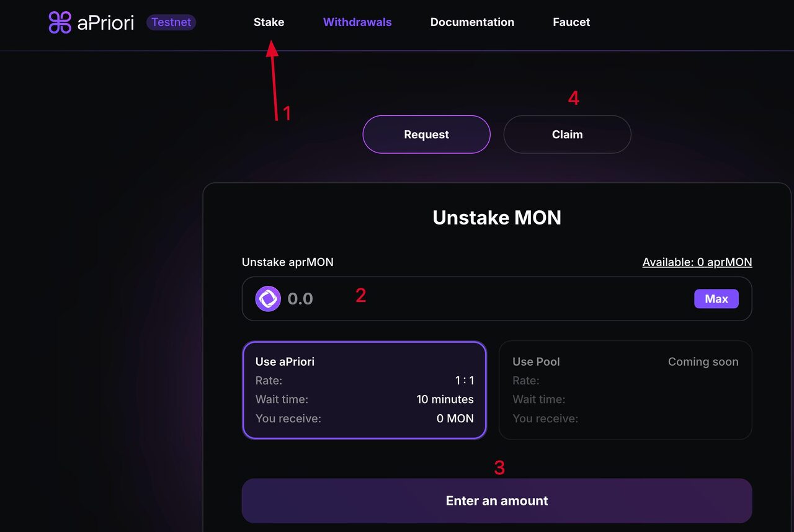This screenshot has height=532, width=794.
Task: Open the Withdrawals page
Action: (x=357, y=22)
